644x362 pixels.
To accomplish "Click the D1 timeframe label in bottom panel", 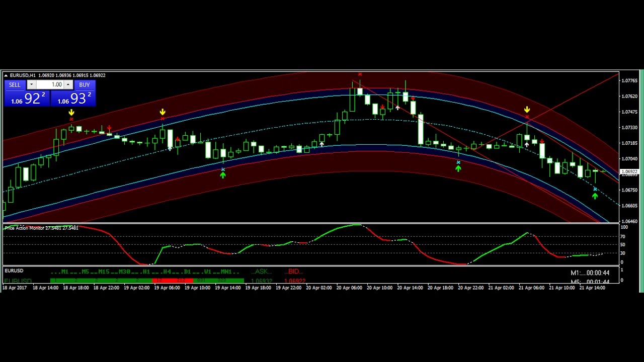I will pyautogui.click(x=187, y=272).
